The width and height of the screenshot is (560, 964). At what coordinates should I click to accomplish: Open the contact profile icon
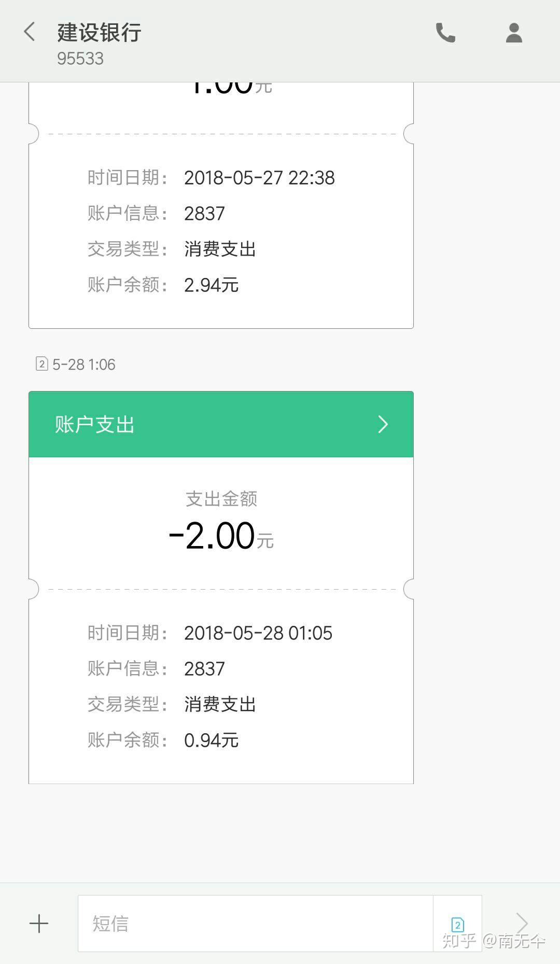click(x=514, y=33)
